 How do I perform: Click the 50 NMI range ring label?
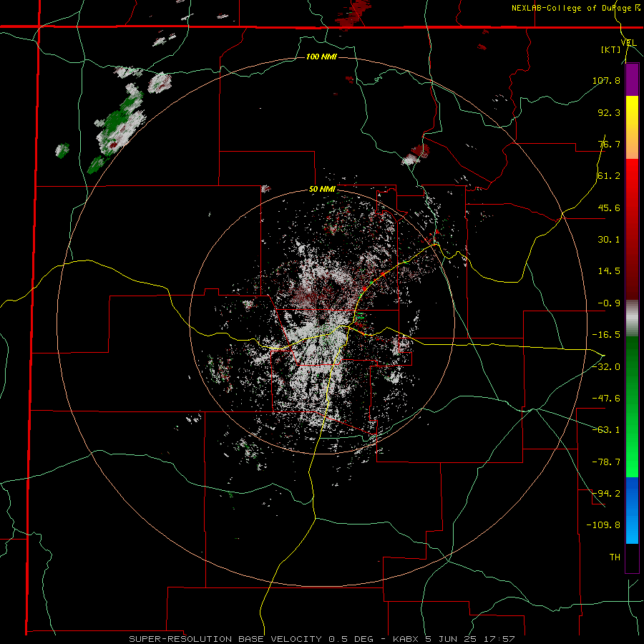pyautogui.click(x=322, y=190)
